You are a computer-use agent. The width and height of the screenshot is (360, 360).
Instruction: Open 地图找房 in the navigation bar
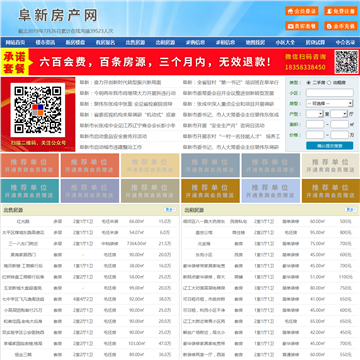pyautogui.click(x=255, y=42)
